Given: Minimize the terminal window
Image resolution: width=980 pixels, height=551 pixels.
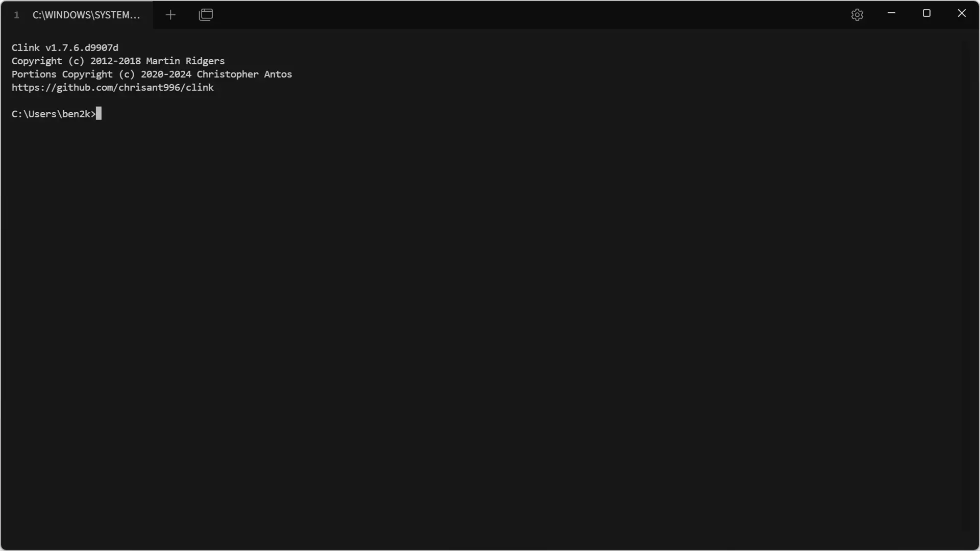Looking at the screenshot, I should click(891, 13).
